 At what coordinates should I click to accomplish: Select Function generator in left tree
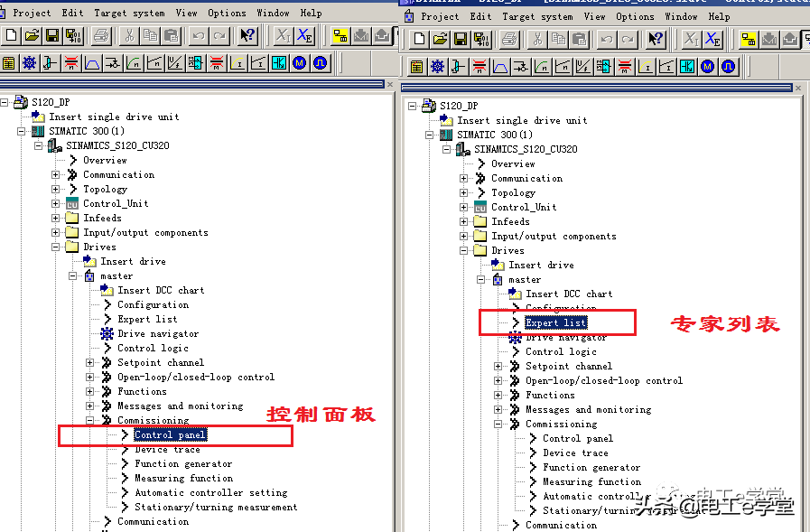[183, 463]
